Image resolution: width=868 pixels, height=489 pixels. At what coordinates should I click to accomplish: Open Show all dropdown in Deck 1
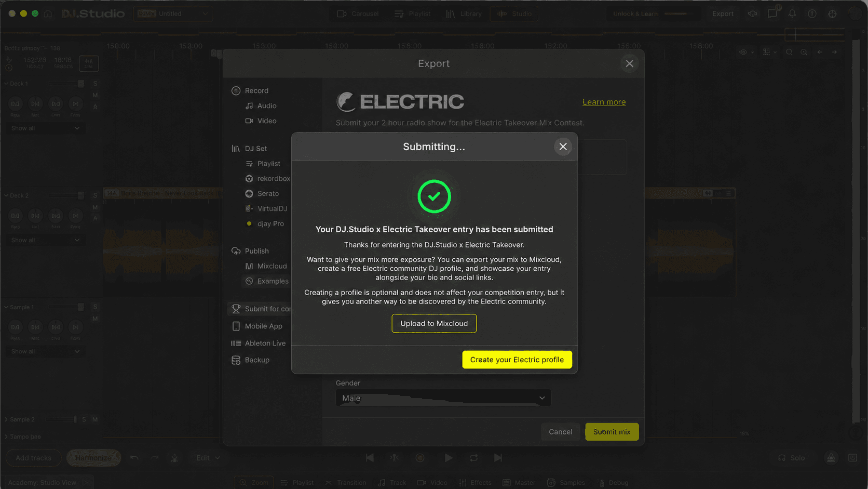click(45, 128)
